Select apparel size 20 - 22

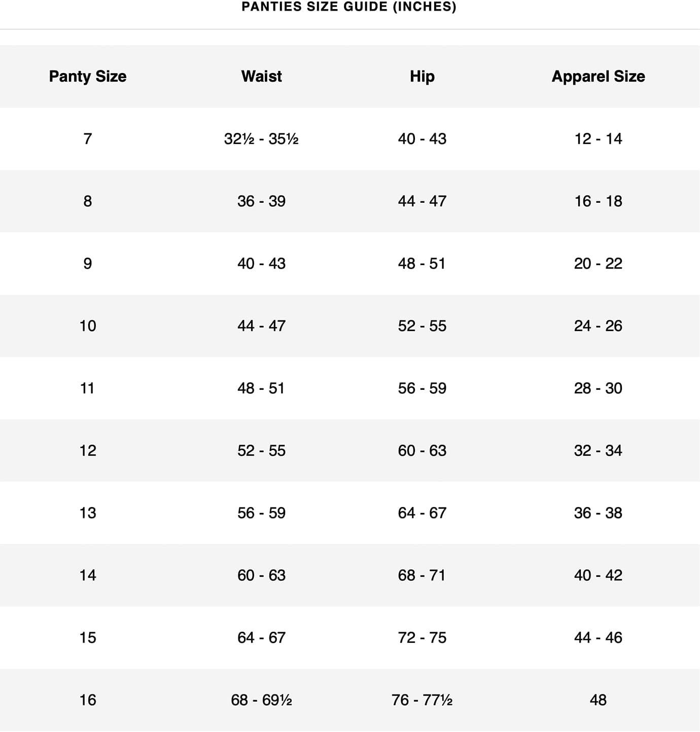click(598, 264)
